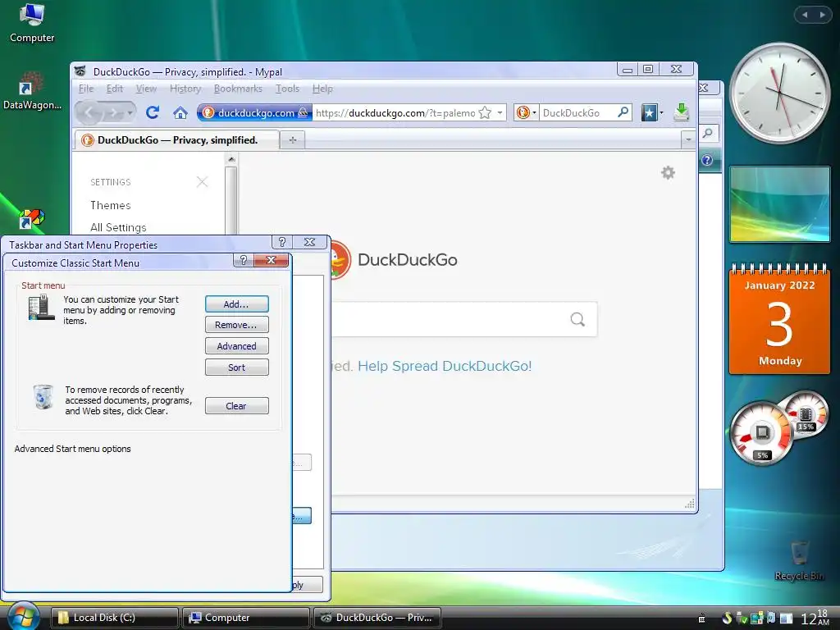Screen dimensions: 840x630
Task: Click the slideshow picture gadget
Action: point(779,203)
